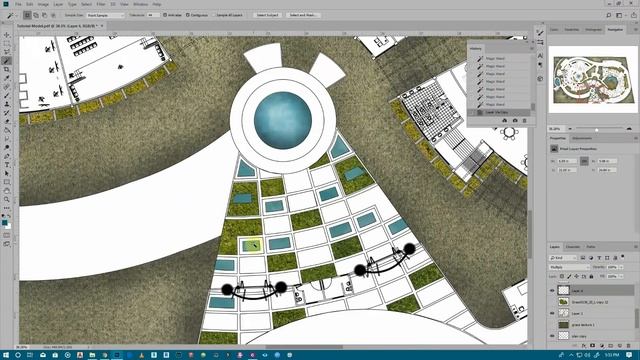Select the Horizontal Type tool
Image resolution: width=640 pixels, height=360 pixels.
pyautogui.click(x=7, y=165)
